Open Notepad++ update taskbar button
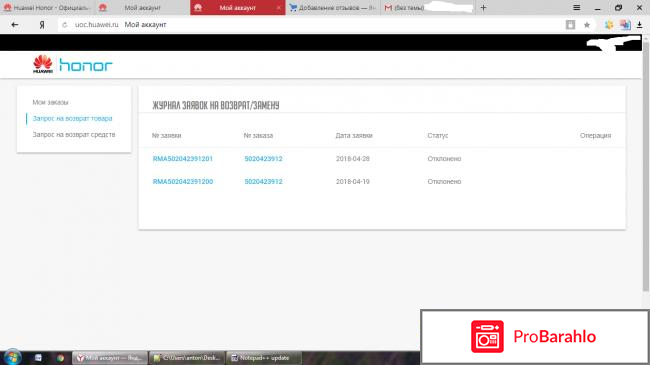This screenshot has width=650, height=365. [x=264, y=358]
